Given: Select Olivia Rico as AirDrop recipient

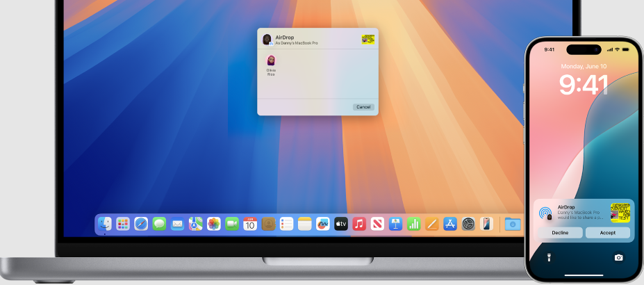Looking at the screenshot, I should (271, 65).
